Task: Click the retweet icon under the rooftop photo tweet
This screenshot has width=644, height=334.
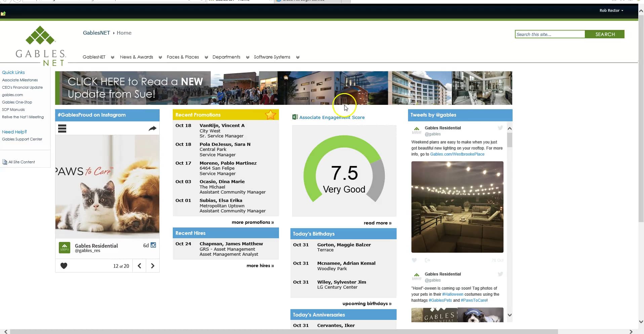Action: (x=428, y=260)
